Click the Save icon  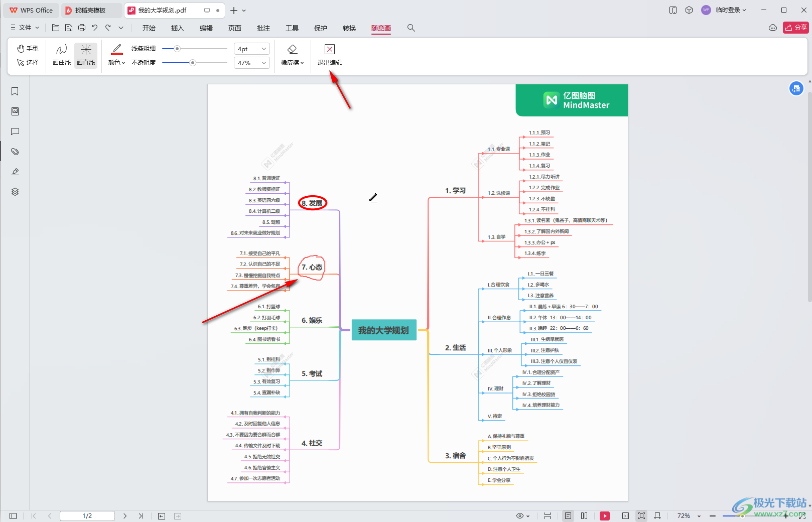[69, 28]
